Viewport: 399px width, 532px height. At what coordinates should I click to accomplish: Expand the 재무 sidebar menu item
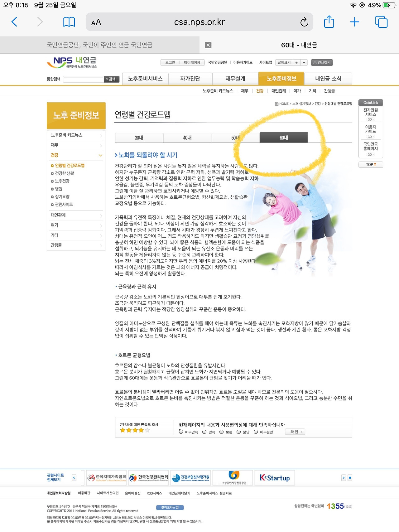[76, 145]
